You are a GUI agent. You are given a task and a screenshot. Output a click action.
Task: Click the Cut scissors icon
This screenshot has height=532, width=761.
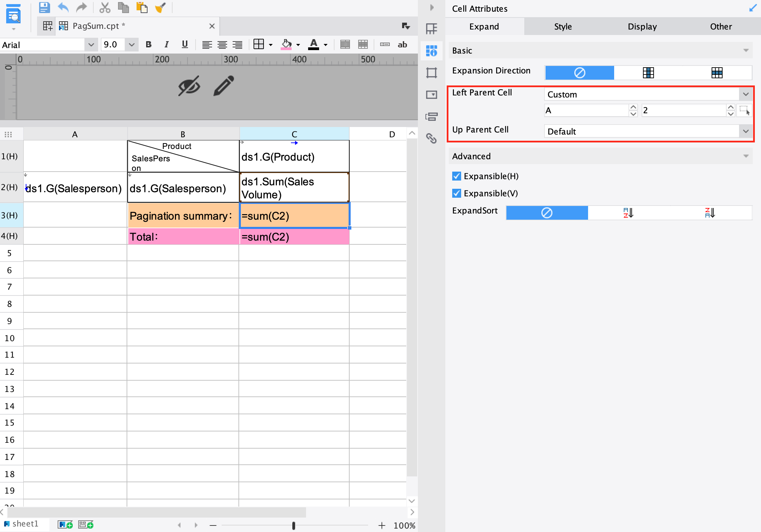[105, 7]
